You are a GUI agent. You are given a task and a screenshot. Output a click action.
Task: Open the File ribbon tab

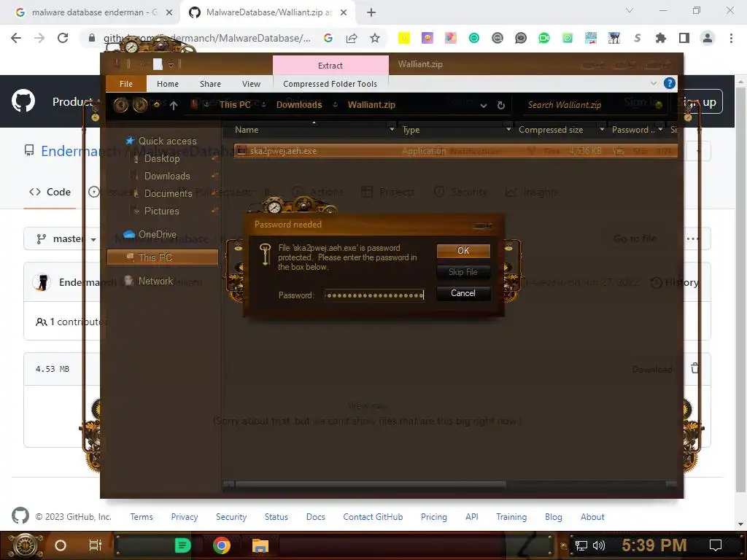(x=126, y=84)
